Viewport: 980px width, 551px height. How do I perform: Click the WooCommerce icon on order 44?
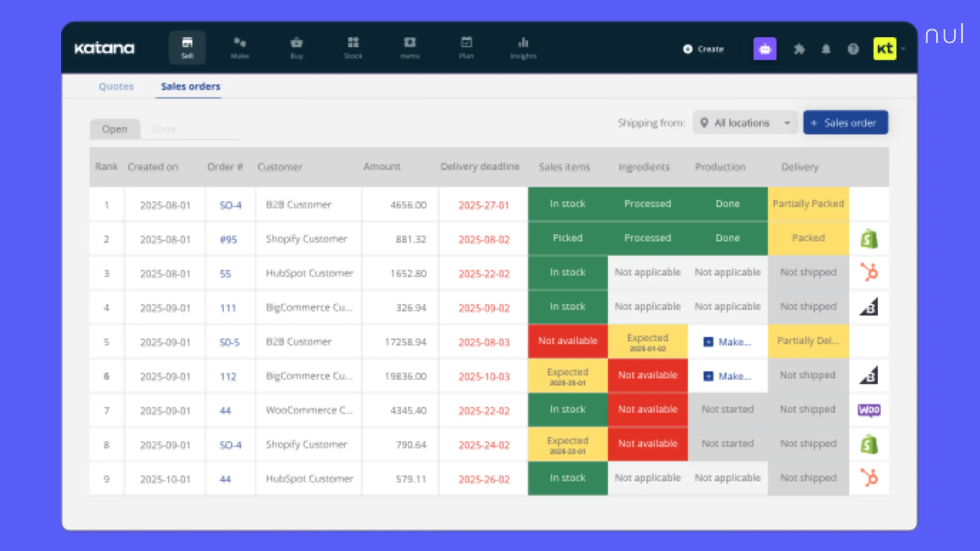(x=869, y=410)
